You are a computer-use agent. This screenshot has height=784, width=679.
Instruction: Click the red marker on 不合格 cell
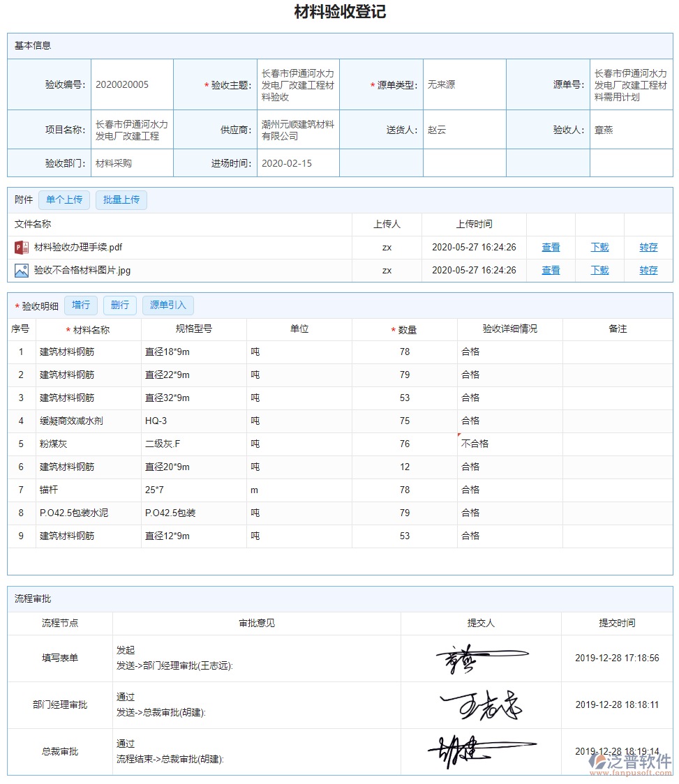click(458, 433)
